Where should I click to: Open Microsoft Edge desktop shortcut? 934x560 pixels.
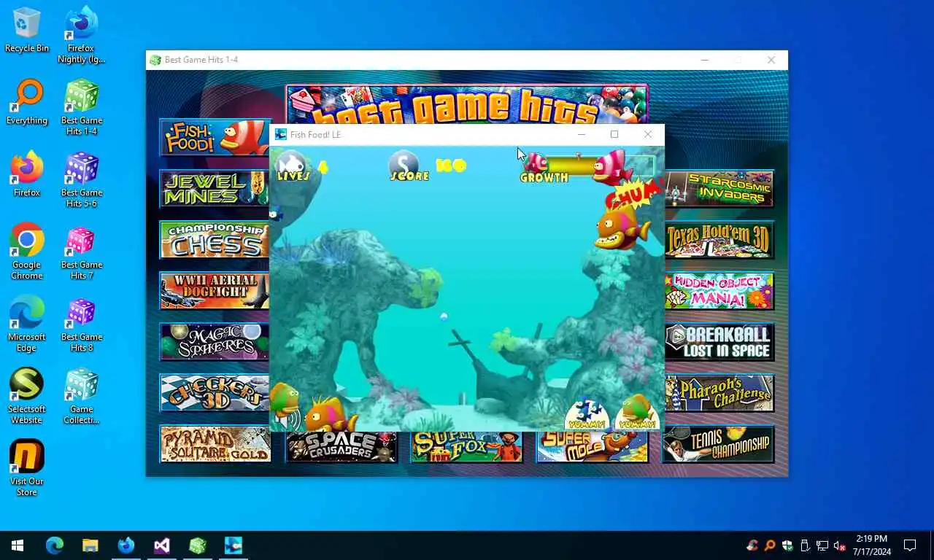click(27, 324)
